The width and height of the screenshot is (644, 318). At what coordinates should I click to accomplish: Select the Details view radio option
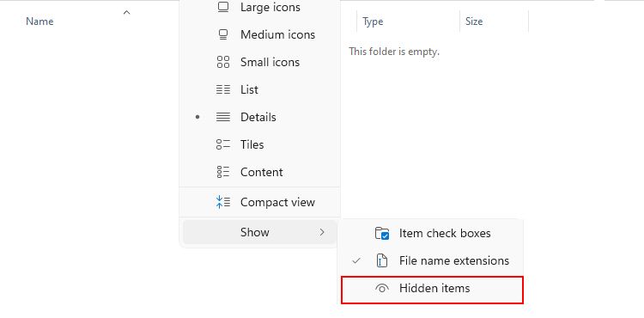[259, 117]
